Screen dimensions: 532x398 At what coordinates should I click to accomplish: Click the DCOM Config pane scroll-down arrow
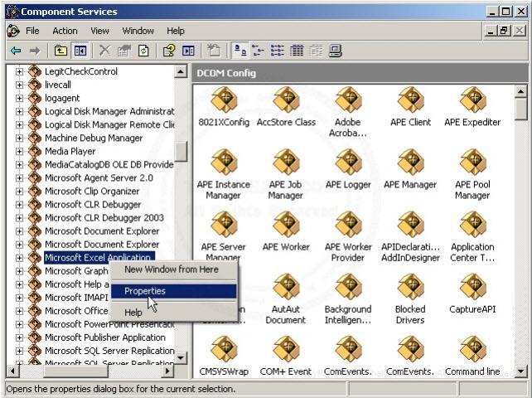(x=520, y=371)
